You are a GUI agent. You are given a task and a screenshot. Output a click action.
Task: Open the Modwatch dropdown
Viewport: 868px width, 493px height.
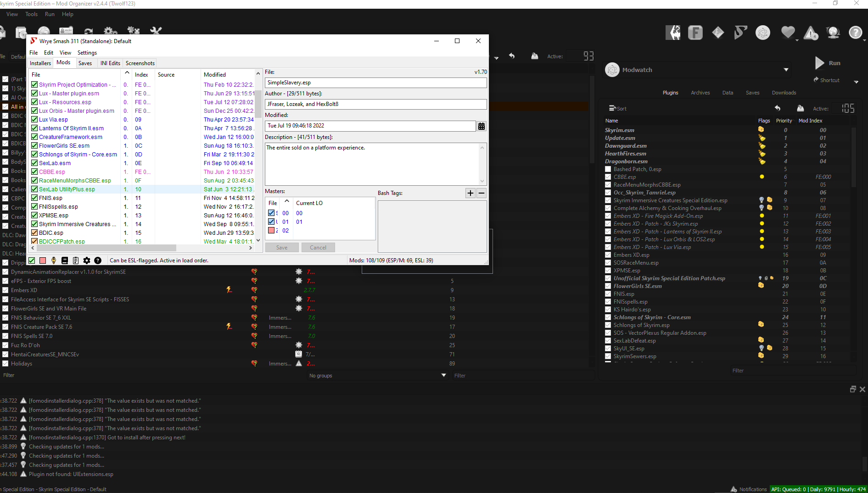(786, 70)
